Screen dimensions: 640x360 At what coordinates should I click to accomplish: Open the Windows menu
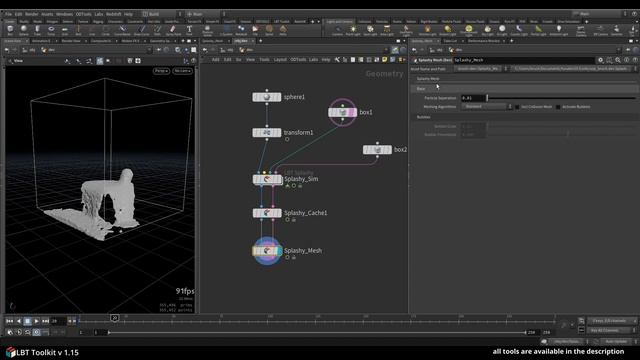[x=64, y=14]
